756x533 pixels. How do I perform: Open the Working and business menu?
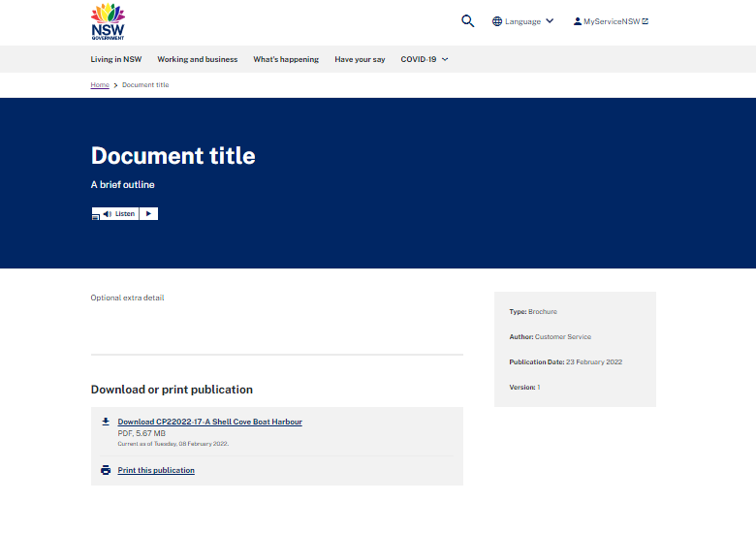pyautogui.click(x=197, y=59)
